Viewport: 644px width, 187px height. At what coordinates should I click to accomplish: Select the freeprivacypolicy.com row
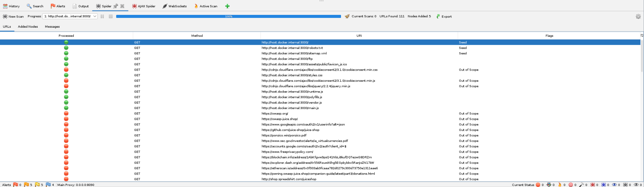320,152
